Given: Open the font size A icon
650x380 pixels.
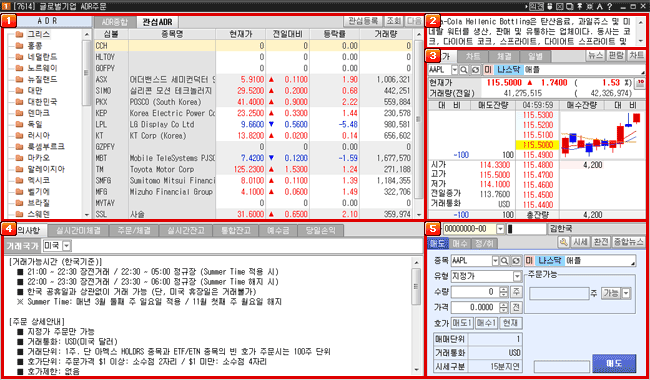Looking at the screenshot, I should pyautogui.click(x=599, y=7).
